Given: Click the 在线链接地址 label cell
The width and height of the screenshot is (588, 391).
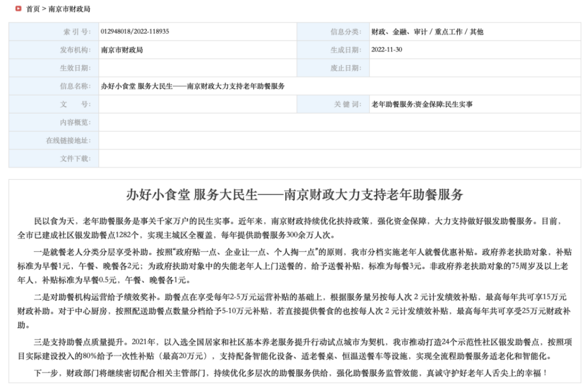Looking at the screenshot, I should [54, 141].
